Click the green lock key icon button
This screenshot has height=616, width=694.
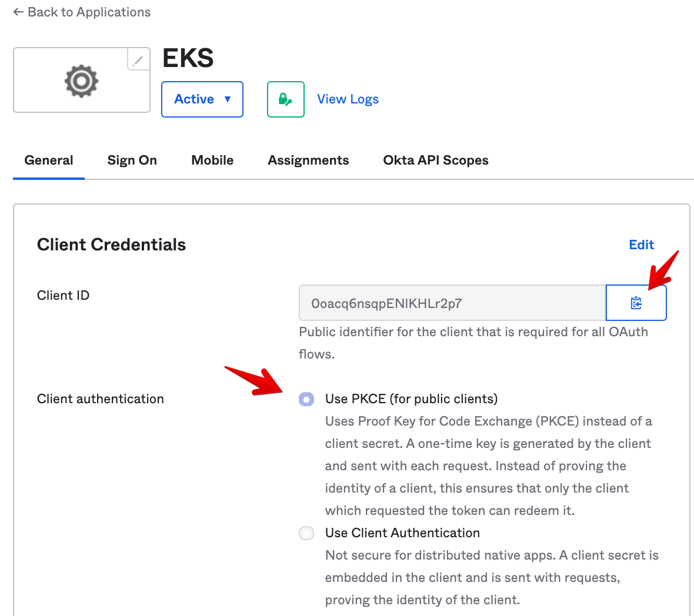tap(285, 99)
